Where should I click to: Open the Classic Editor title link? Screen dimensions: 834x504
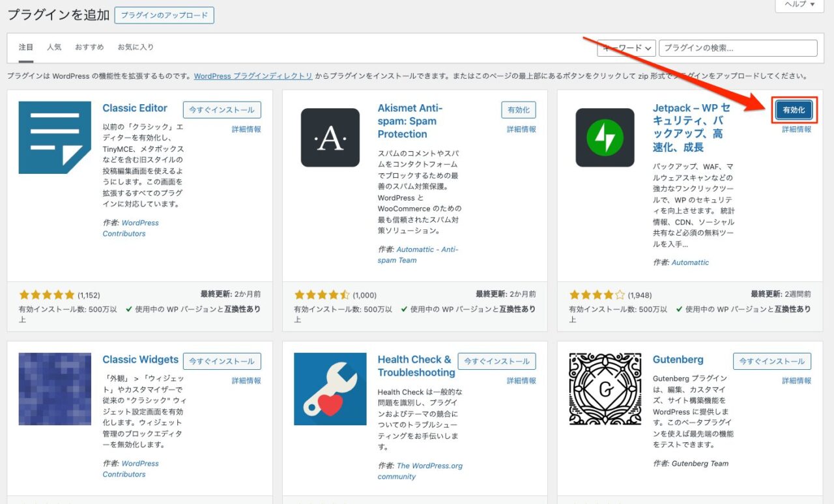point(135,108)
